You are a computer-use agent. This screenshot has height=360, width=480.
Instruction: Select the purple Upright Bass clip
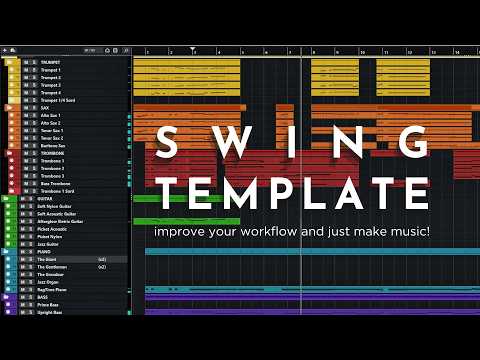click(x=312, y=312)
